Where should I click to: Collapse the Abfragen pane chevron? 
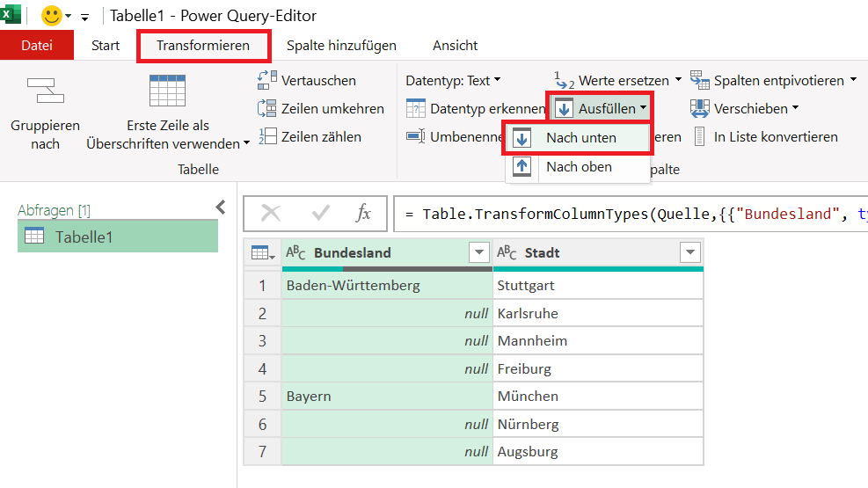pos(221,208)
